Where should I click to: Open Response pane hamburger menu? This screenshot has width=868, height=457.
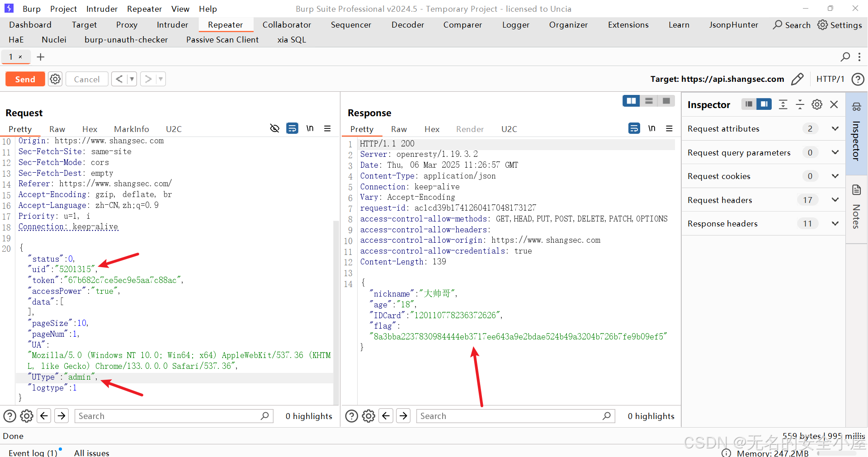[669, 128]
